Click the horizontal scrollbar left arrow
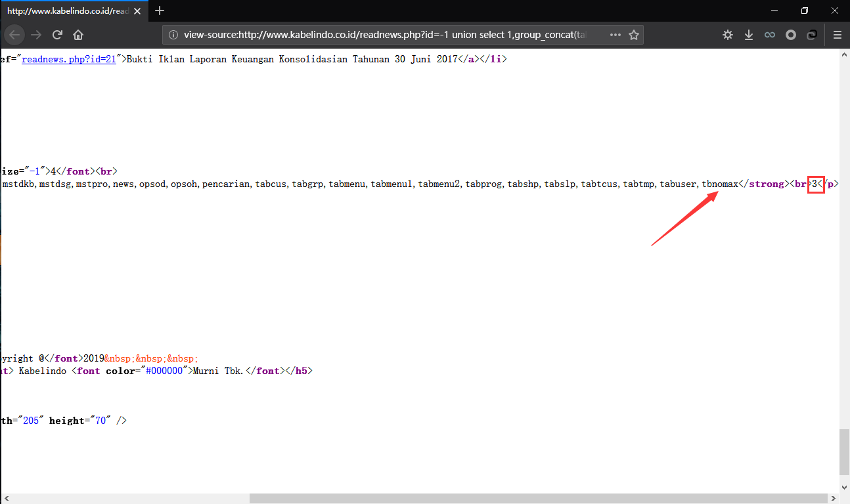Screen dimensions: 850x504 tap(6, 499)
